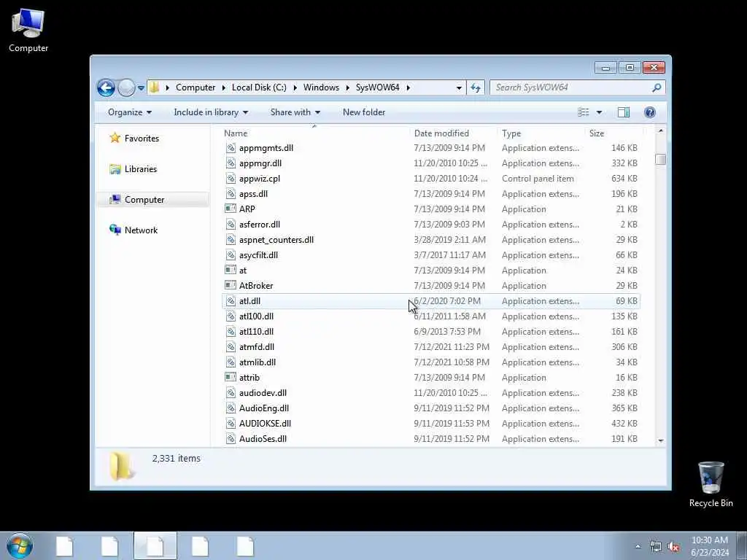Open the recent pages arrow next to Forward

[x=141, y=87]
